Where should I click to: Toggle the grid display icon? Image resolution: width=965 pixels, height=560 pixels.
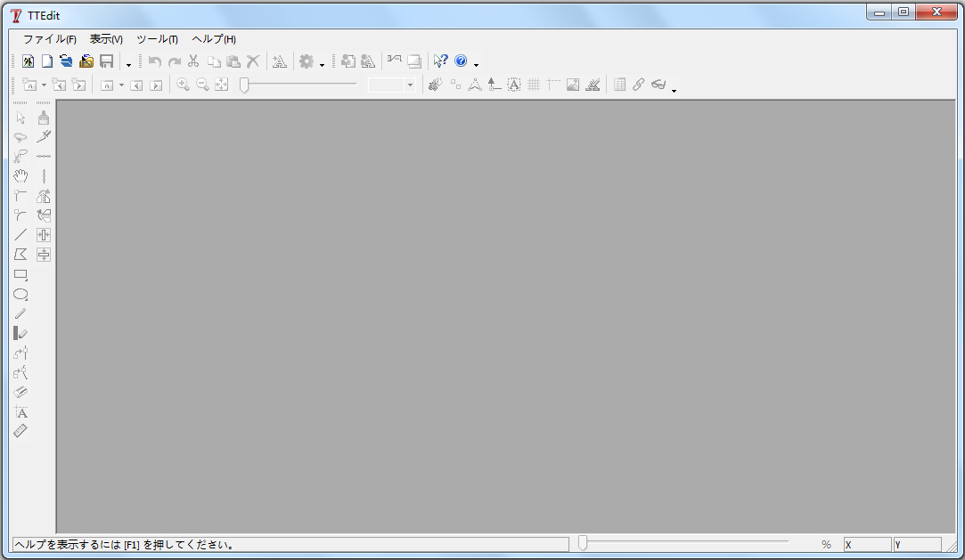click(534, 85)
